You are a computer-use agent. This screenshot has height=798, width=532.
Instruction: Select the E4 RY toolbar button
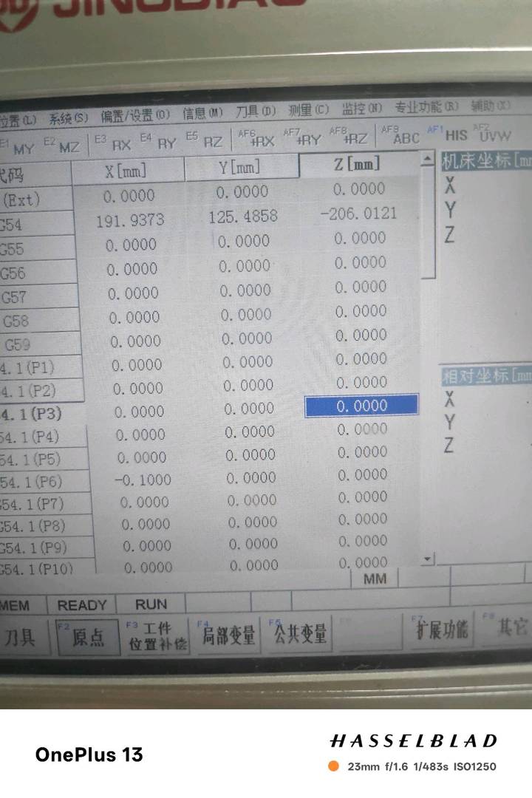click(158, 142)
